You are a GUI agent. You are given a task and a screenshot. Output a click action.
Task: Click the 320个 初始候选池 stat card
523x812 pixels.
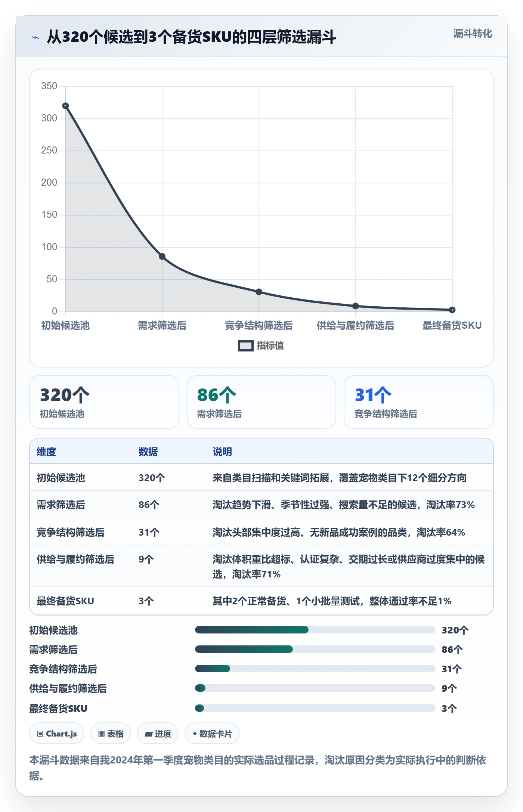point(104,402)
